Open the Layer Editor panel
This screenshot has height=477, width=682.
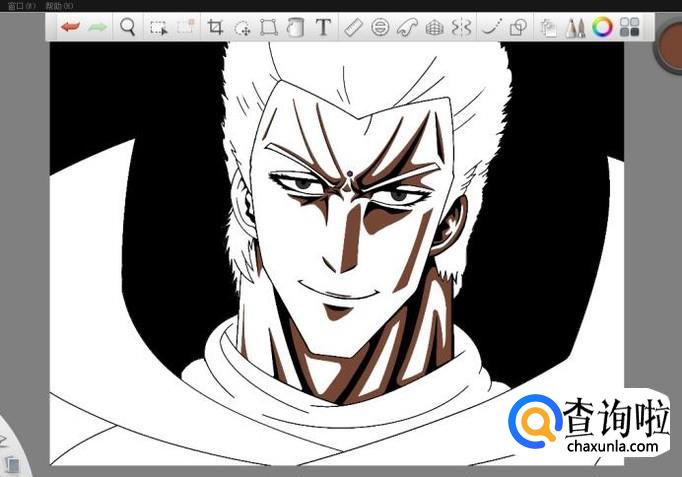[x=548, y=28]
